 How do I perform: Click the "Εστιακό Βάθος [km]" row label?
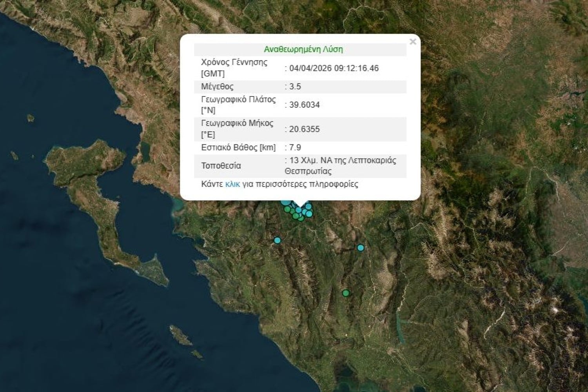click(238, 147)
